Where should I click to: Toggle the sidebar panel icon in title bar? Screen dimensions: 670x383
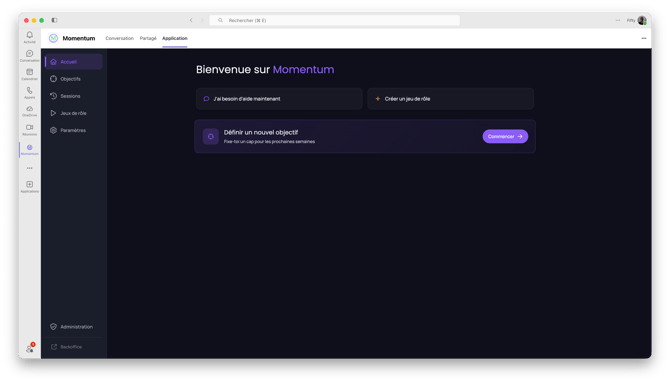click(x=54, y=20)
